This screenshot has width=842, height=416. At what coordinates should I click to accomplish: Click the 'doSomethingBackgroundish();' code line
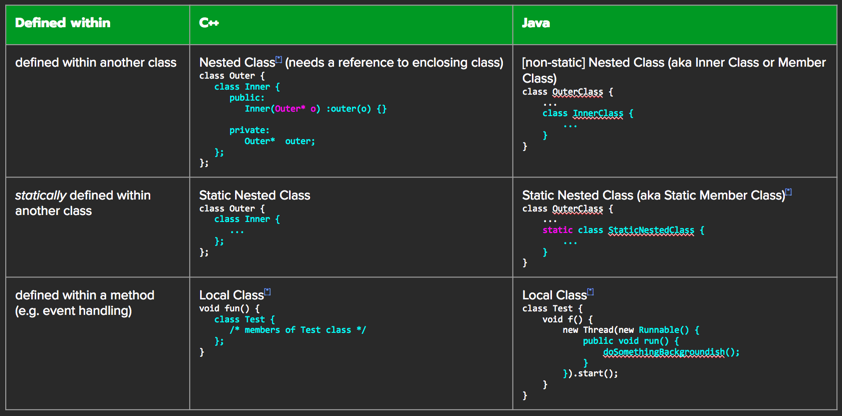671,352
